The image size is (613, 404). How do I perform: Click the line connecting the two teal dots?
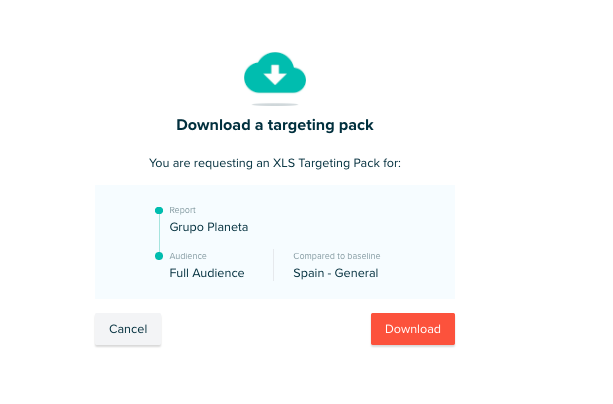pyautogui.click(x=159, y=233)
